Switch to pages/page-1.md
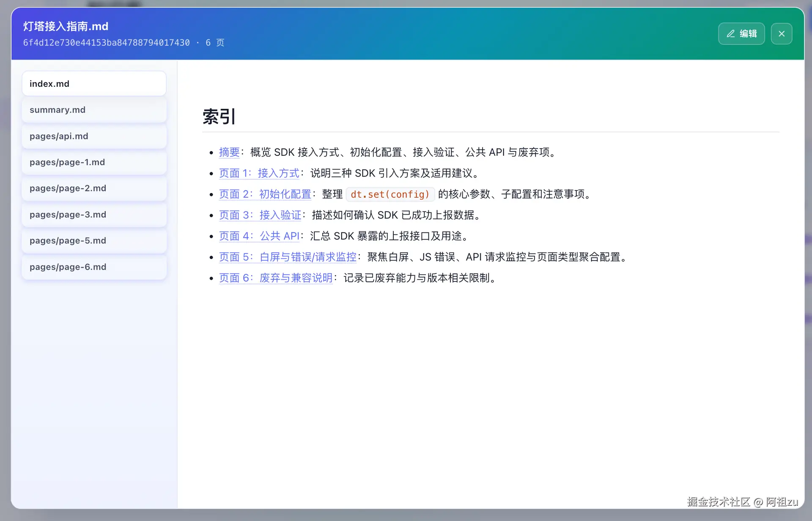Screen dimensions: 812x521 (x=94, y=162)
